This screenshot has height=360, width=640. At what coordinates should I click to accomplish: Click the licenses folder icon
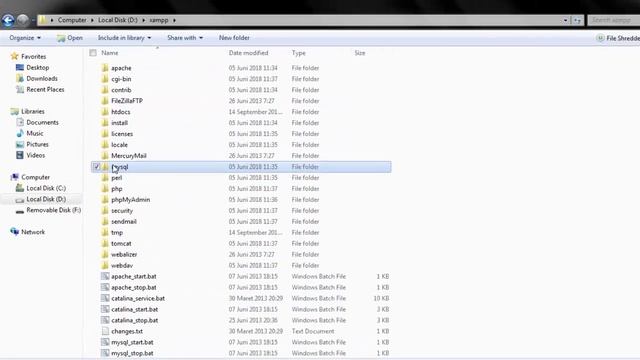(105, 134)
